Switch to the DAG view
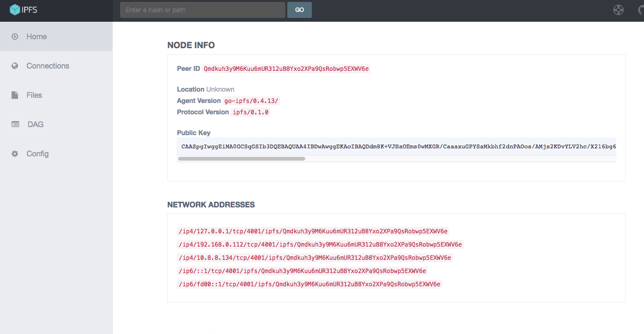The width and height of the screenshot is (644, 334). pyautogui.click(x=56, y=124)
